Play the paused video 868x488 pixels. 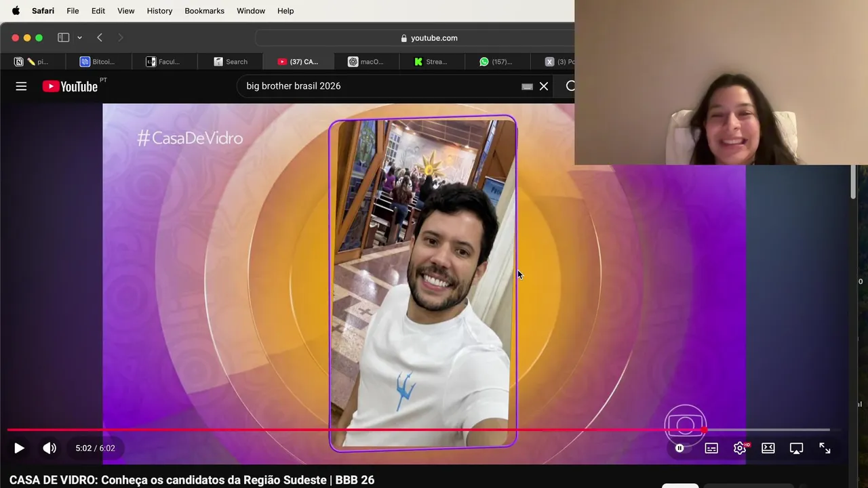[x=19, y=448]
